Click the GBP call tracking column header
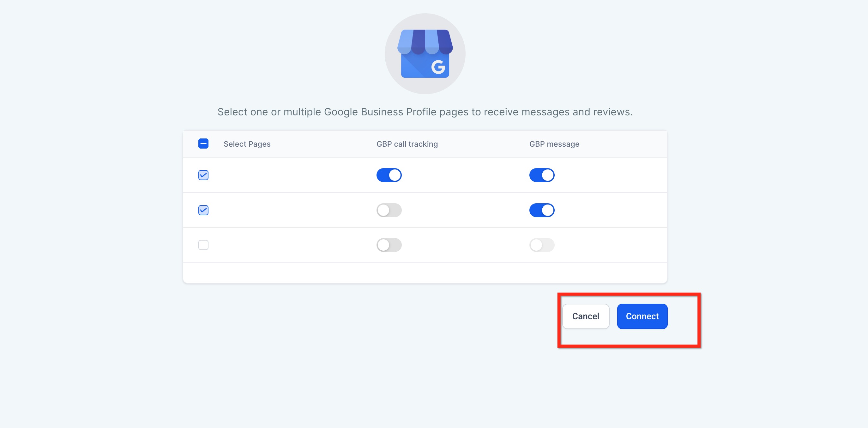The height and width of the screenshot is (428, 868). click(x=407, y=144)
